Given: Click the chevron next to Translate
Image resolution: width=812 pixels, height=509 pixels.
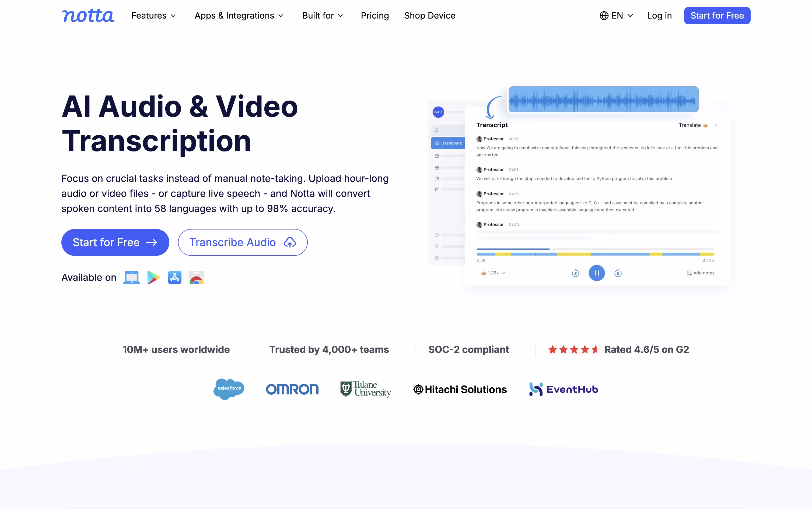Looking at the screenshot, I should click(x=716, y=125).
